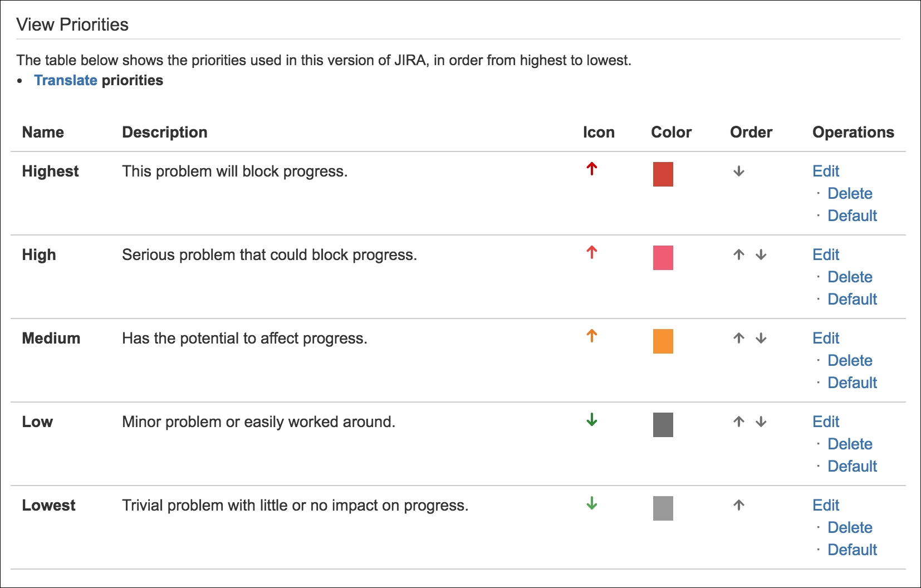921x588 pixels.
Task: Move Low priority up in order
Action: [x=739, y=422]
